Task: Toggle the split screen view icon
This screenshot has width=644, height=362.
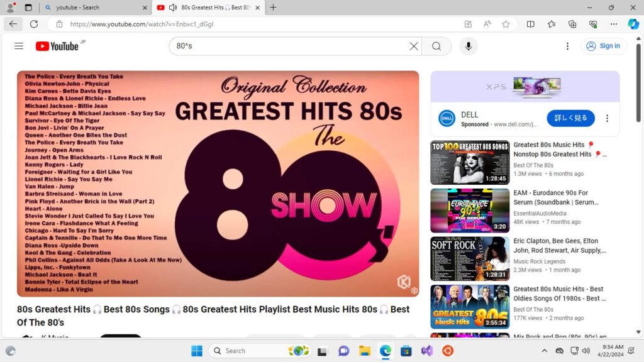Action: [x=531, y=25]
